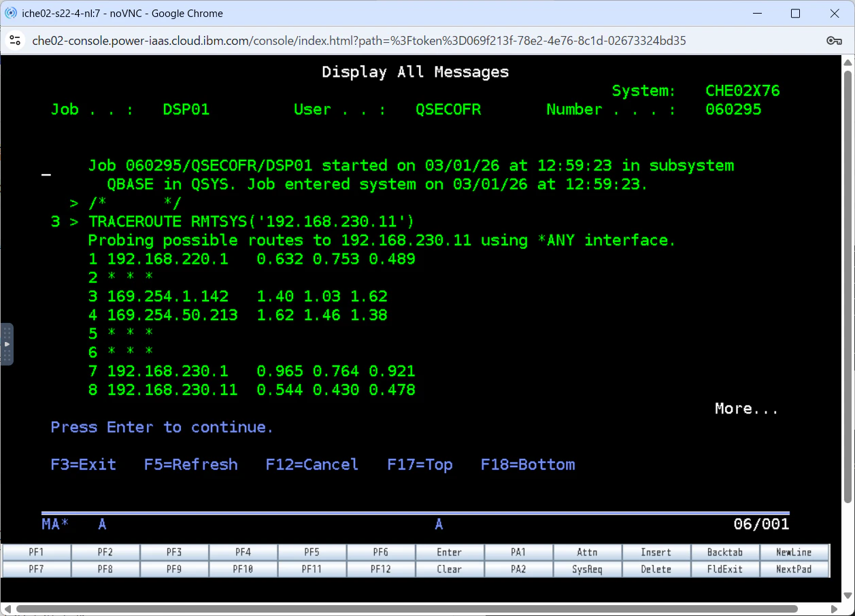This screenshot has width=855, height=616.
Task: Open site information icon in address bar
Action: pos(15,41)
